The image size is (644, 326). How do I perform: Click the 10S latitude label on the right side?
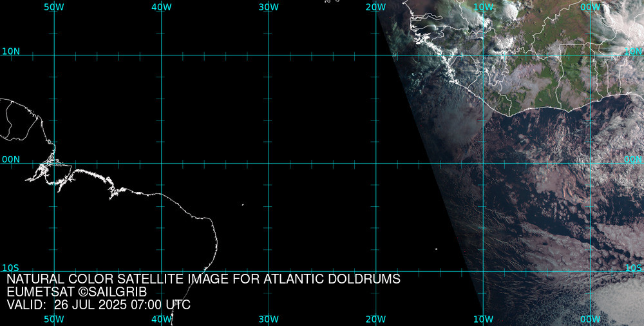(634, 268)
